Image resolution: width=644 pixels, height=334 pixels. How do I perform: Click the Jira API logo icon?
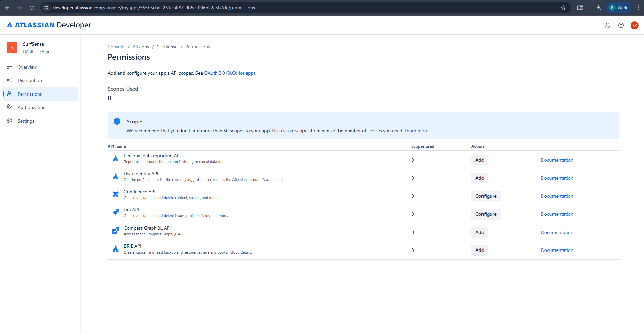(116, 212)
